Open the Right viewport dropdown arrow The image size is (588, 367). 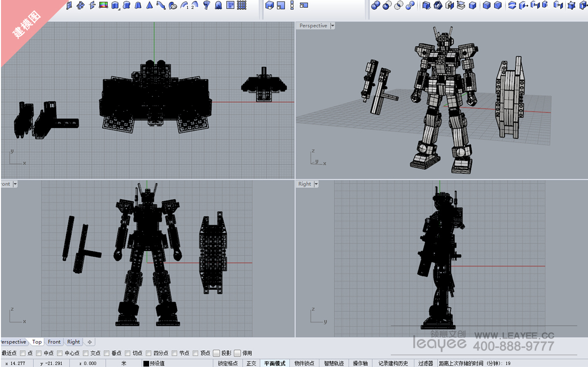tap(316, 184)
